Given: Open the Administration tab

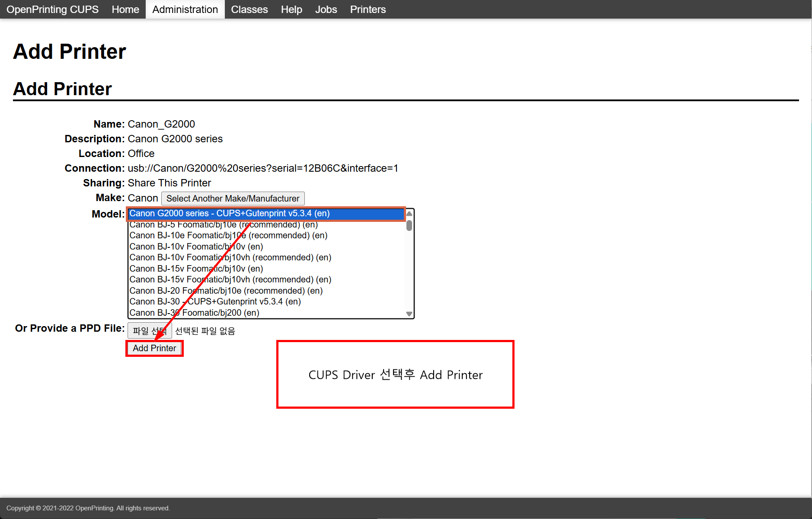Looking at the screenshot, I should pos(185,10).
